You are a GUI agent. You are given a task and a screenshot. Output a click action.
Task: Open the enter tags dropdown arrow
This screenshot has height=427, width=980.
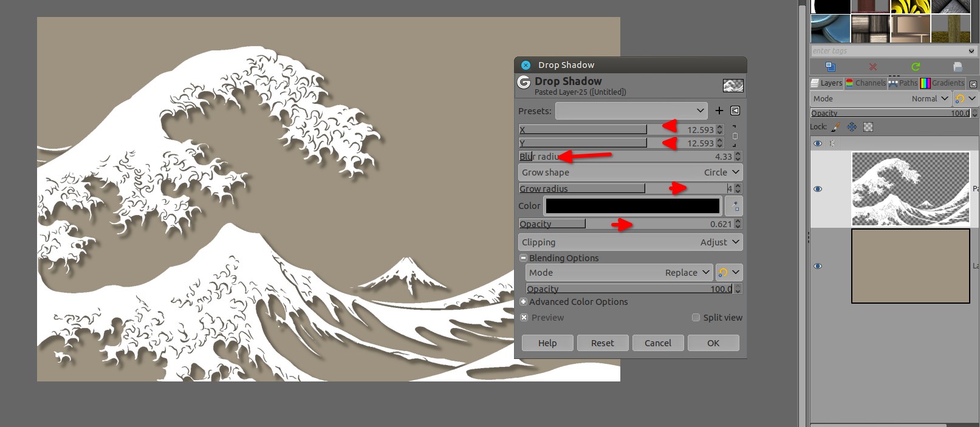point(971,51)
